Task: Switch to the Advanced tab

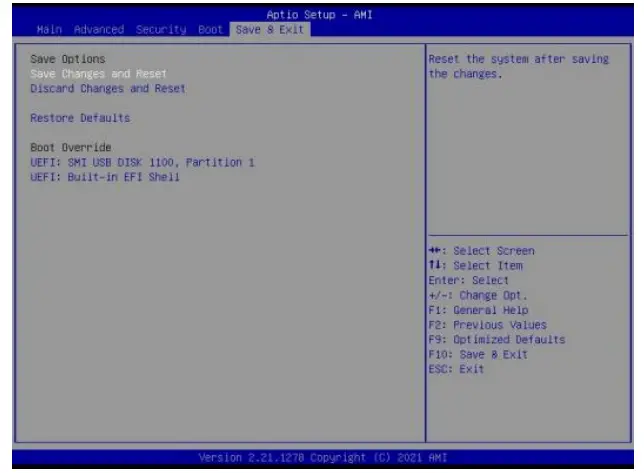Action: (99, 30)
